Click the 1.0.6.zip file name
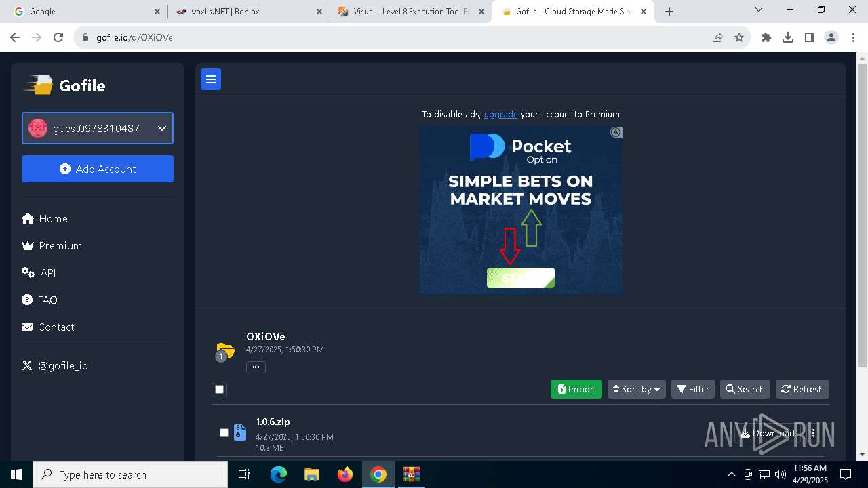This screenshot has height=488, width=868. point(273,422)
